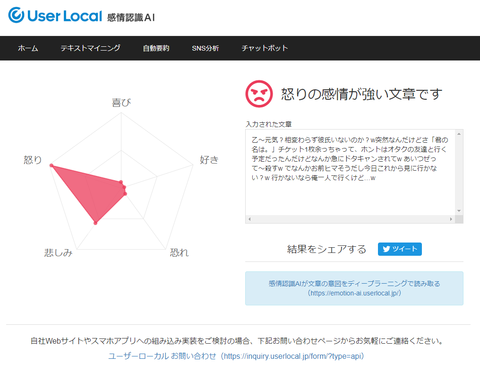Click inside the input text area
This screenshot has width=480, height=373.
(350, 172)
